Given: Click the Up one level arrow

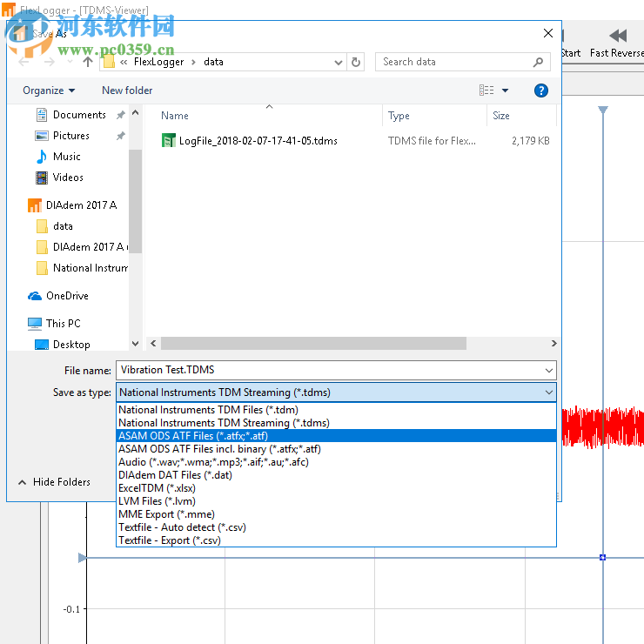Looking at the screenshot, I should point(88,62).
